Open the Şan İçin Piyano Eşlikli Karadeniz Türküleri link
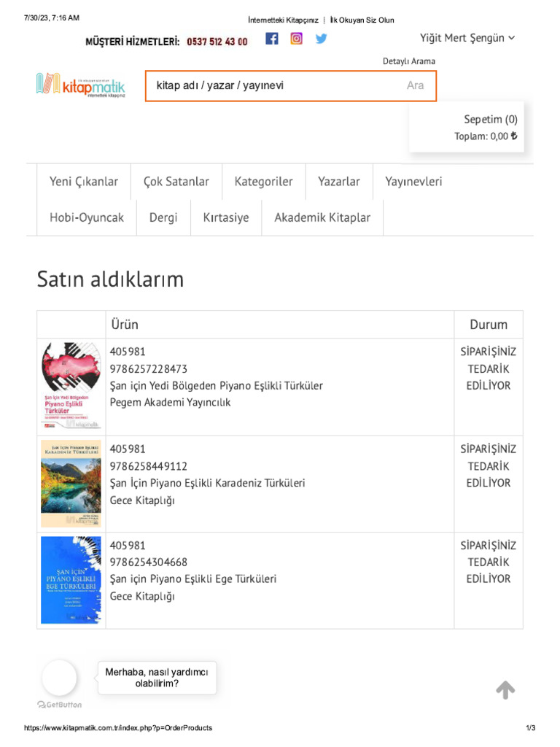Screen dimensions: 560x747 click(x=207, y=483)
